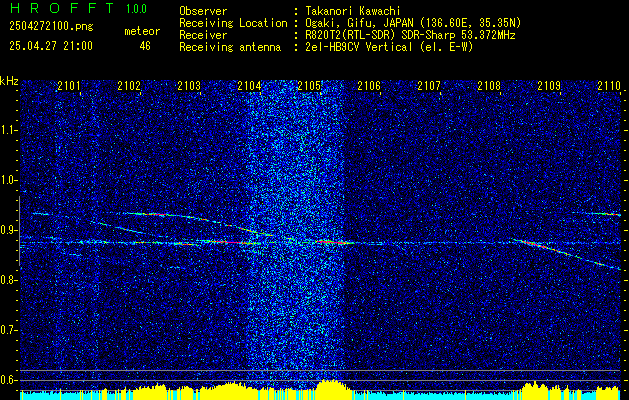The width and height of the screenshot is (629, 400).
Task: Click time marker 2101
Action: point(69,85)
